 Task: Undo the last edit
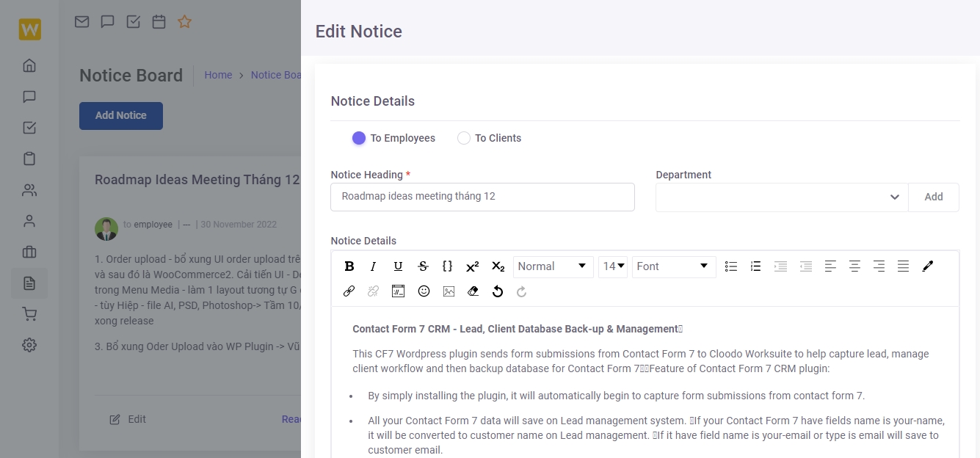click(x=498, y=291)
